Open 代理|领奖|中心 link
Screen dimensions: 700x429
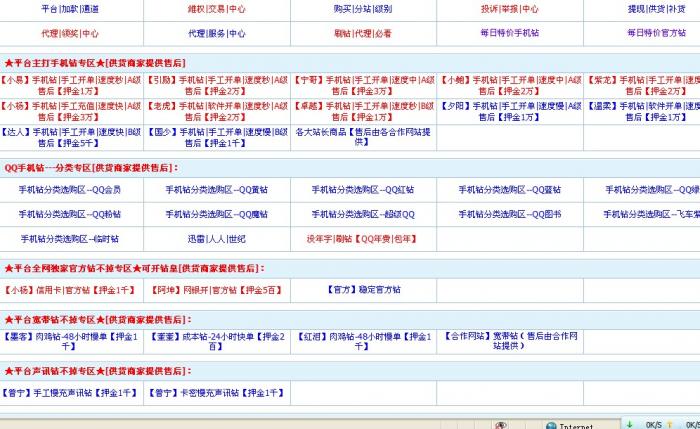[70, 33]
